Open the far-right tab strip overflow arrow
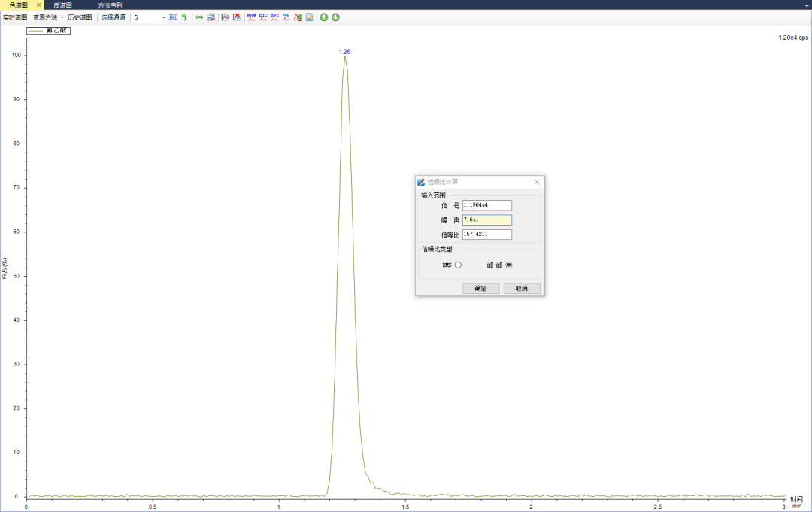This screenshot has width=812, height=512. coord(806,5)
